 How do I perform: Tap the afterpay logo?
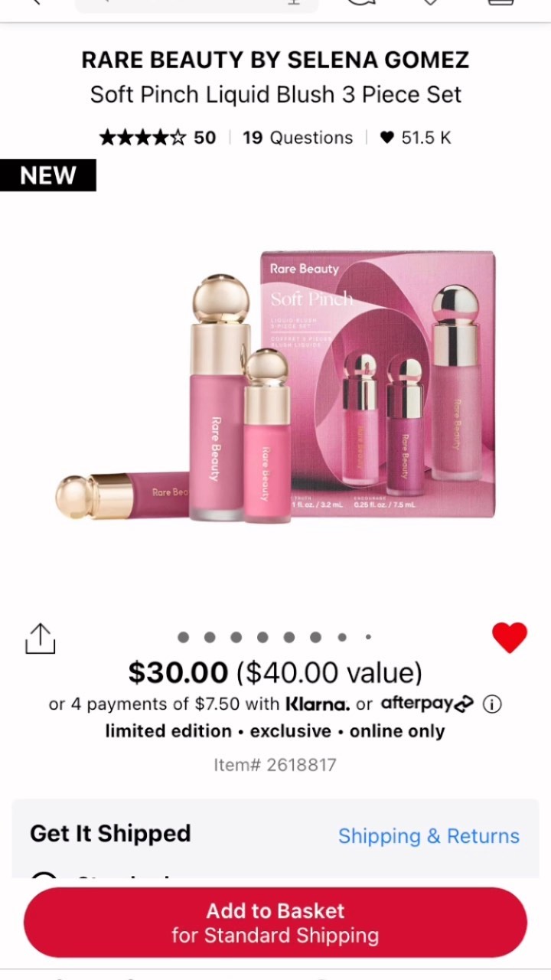pyautogui.click(x=428, y=703)
